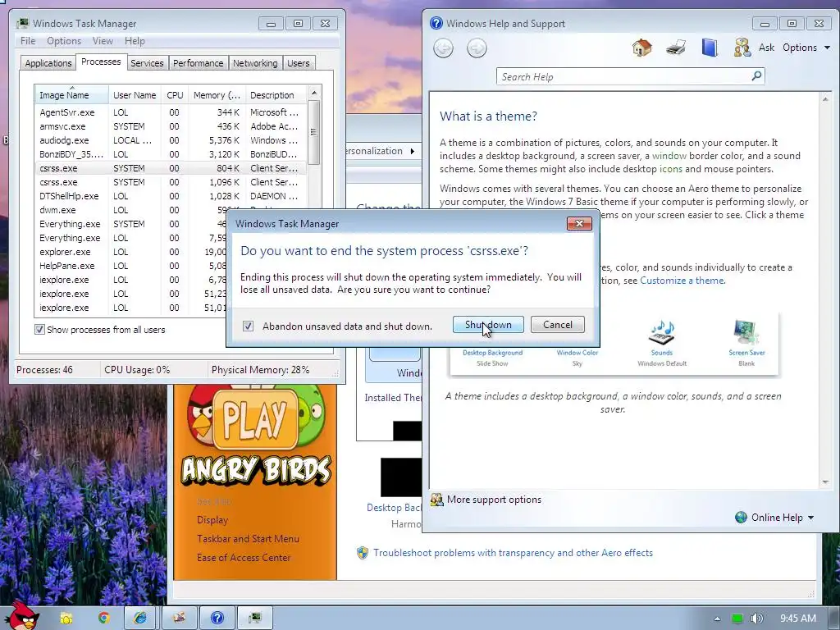The height and width of the screenshot is (630, 840).
Task: Click the Sounds icon in theme illustration
Action: 662,333
